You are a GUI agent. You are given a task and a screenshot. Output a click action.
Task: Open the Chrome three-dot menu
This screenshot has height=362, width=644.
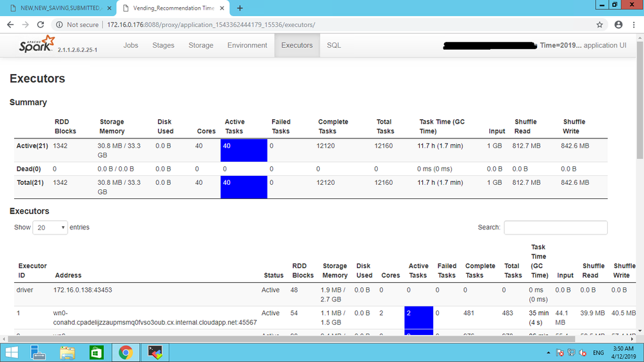coord(634,24)
